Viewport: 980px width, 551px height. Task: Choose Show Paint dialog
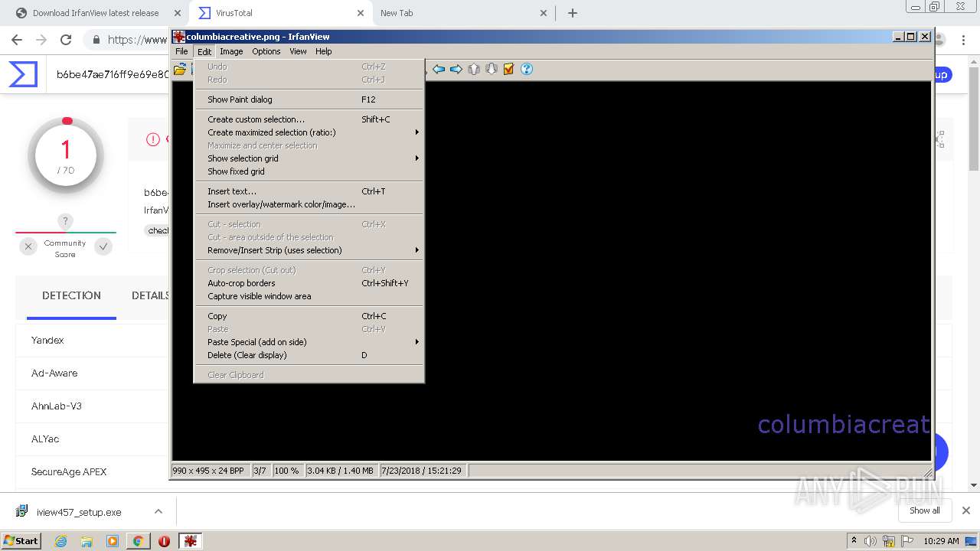[309, 99]
